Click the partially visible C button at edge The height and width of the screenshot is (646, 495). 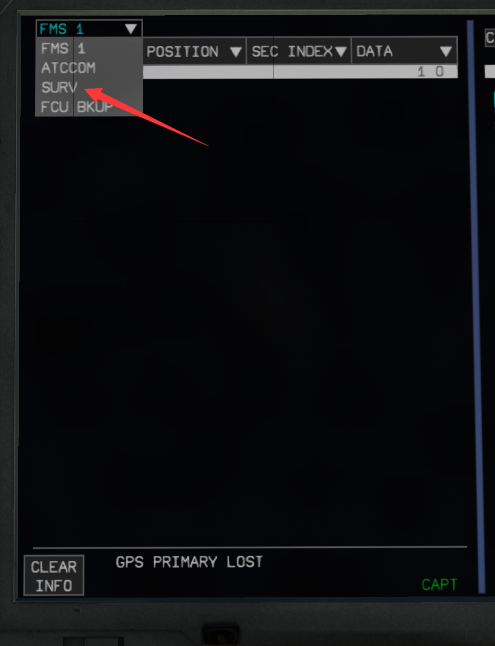(490, 38)
